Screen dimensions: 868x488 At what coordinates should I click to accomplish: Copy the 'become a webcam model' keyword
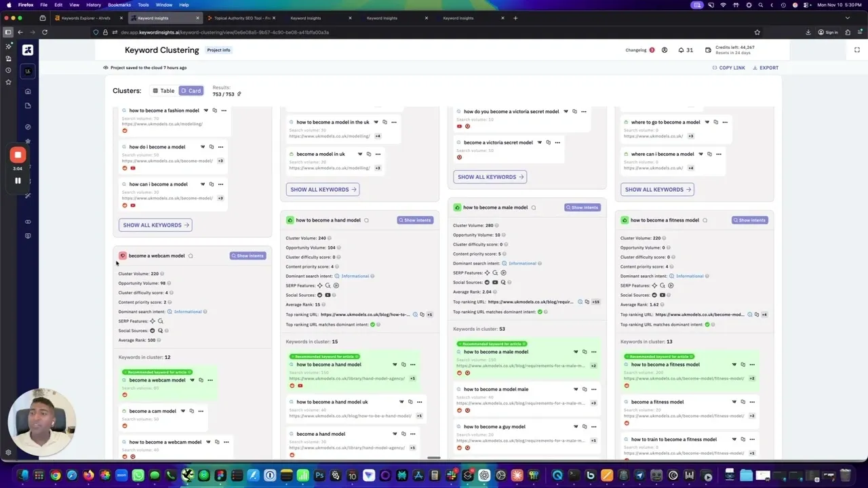(202, 380)
